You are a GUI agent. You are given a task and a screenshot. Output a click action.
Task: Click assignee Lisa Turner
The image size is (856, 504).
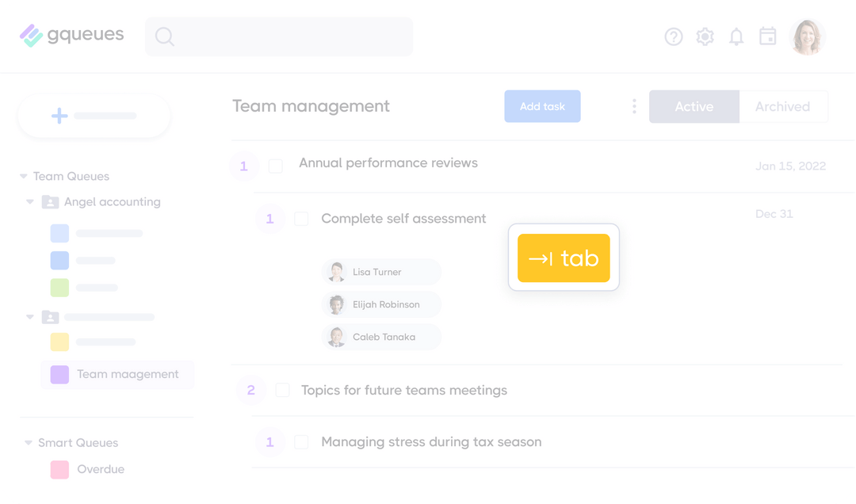pos(381,272)
